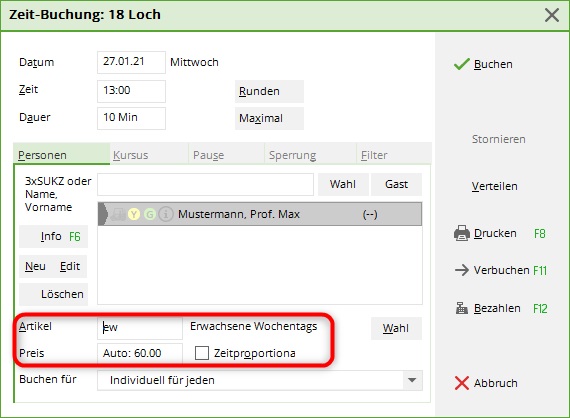Click the Löschen button
Image resolution: width=570 pixels, height=418 pixels.
point(53,294)
